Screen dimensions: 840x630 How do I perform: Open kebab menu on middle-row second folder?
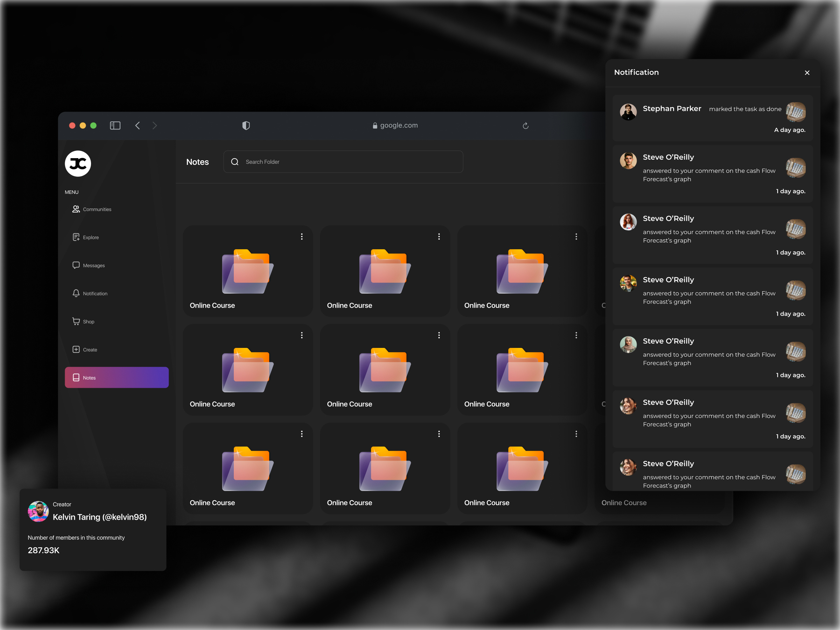point(439,335)
